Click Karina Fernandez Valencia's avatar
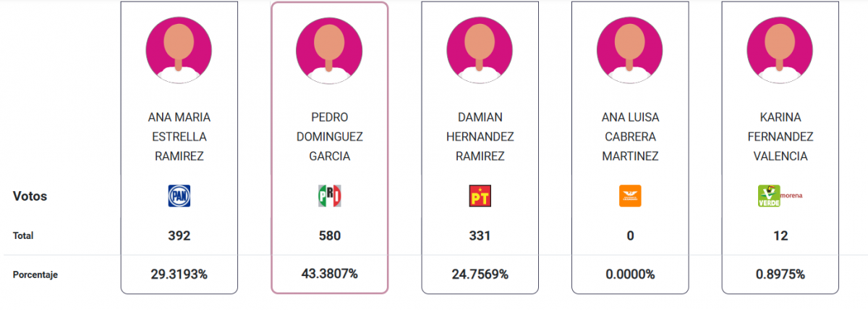Screen dimensions: 868x310 [x=780, y=49]
